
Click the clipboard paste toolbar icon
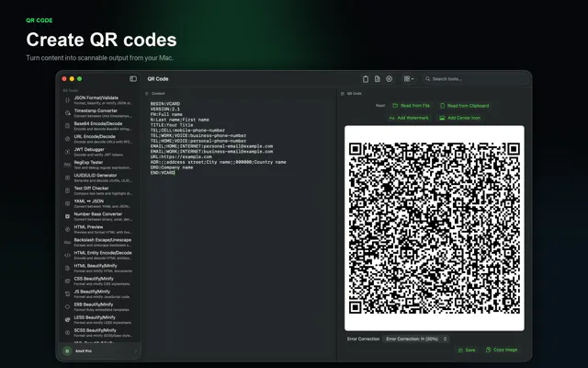coord(366,79)
